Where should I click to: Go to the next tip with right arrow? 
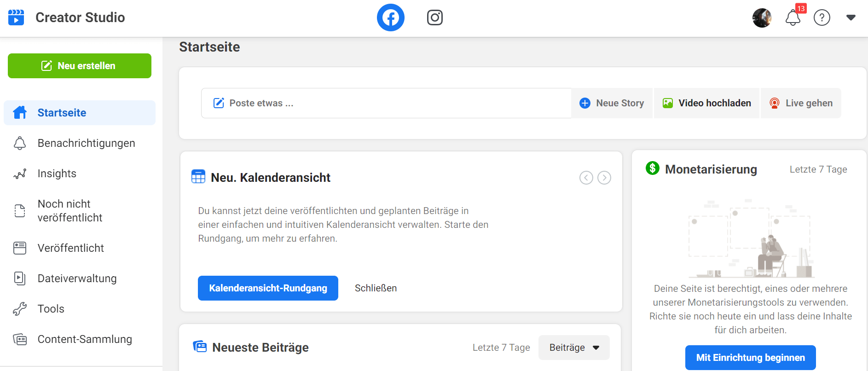point(604,178)
